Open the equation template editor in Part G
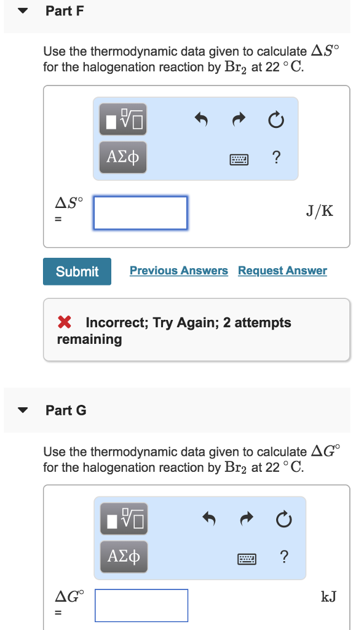This screenshot has height=630, width=364. point(123,519)
